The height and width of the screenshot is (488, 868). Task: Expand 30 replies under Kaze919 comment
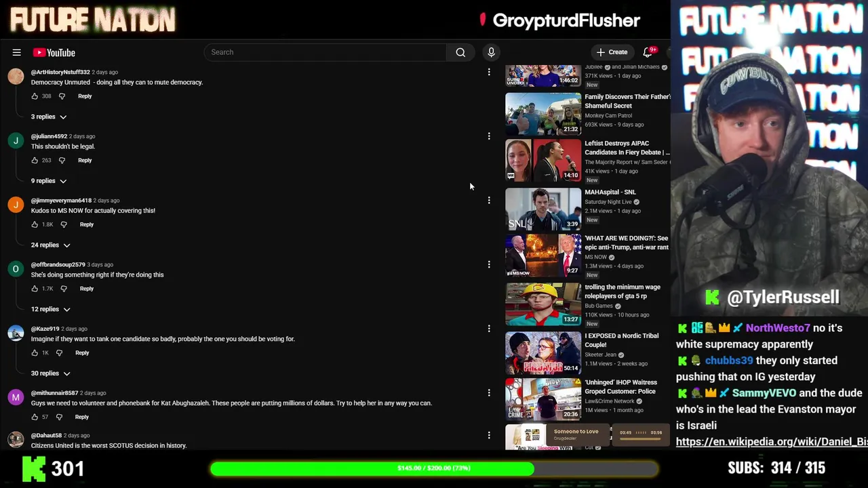[x=51, y=373]
